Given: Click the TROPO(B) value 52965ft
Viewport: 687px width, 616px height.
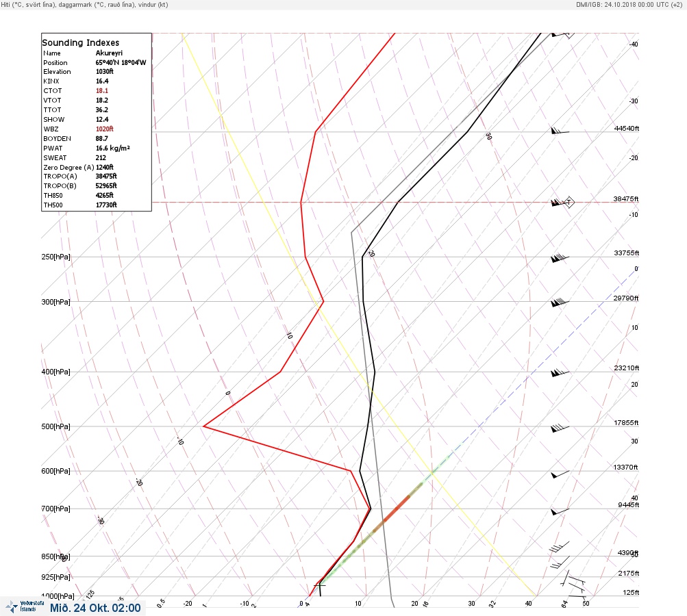Looking at the screenshot, I should pos(106,185).
